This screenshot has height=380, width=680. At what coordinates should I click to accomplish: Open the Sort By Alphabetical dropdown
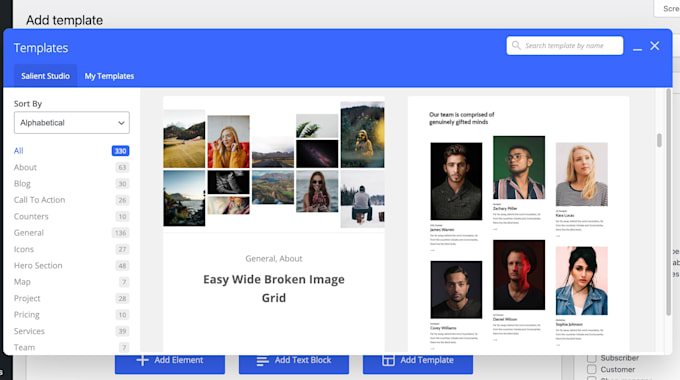pyautogui.click(x=72, y=123)
